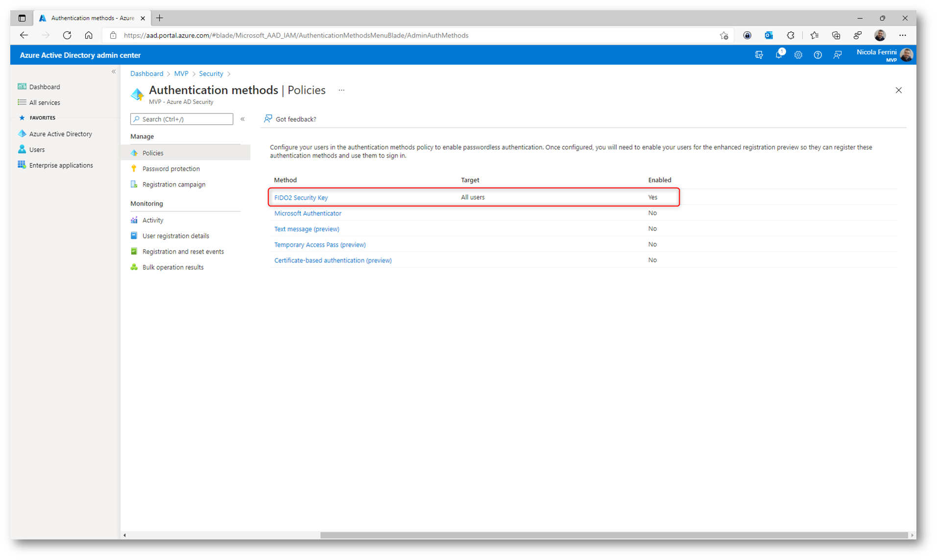Click the header feedback icon
The height and width of the screenshot is (560, 937).
click(837, 55)
